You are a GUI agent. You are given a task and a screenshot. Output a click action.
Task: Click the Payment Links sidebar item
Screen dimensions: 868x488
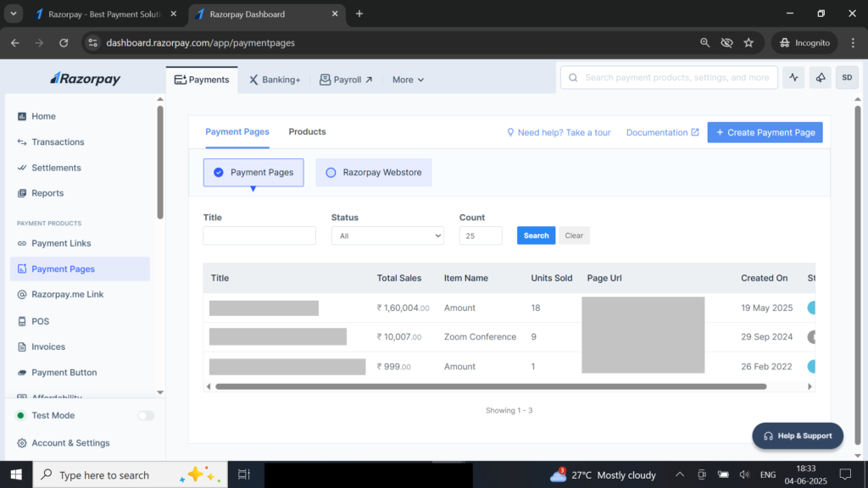pyautogui.click(x=61, y=243)
